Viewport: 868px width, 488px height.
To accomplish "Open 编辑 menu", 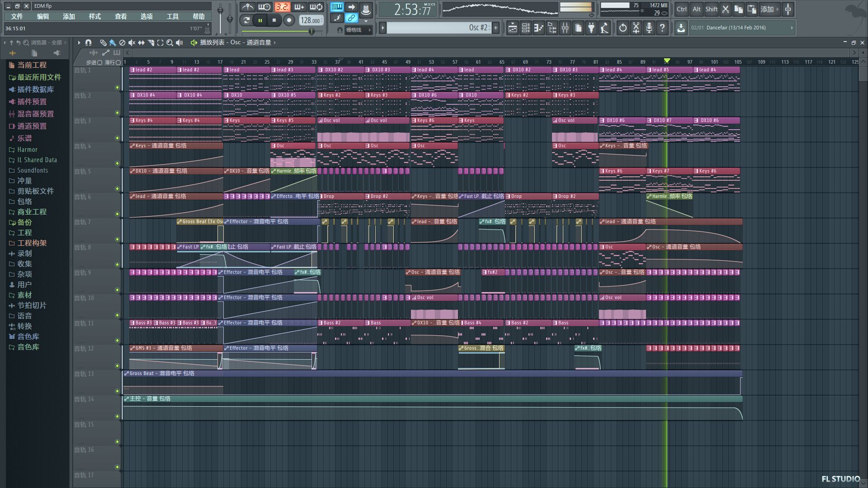I will pos(43,16).
